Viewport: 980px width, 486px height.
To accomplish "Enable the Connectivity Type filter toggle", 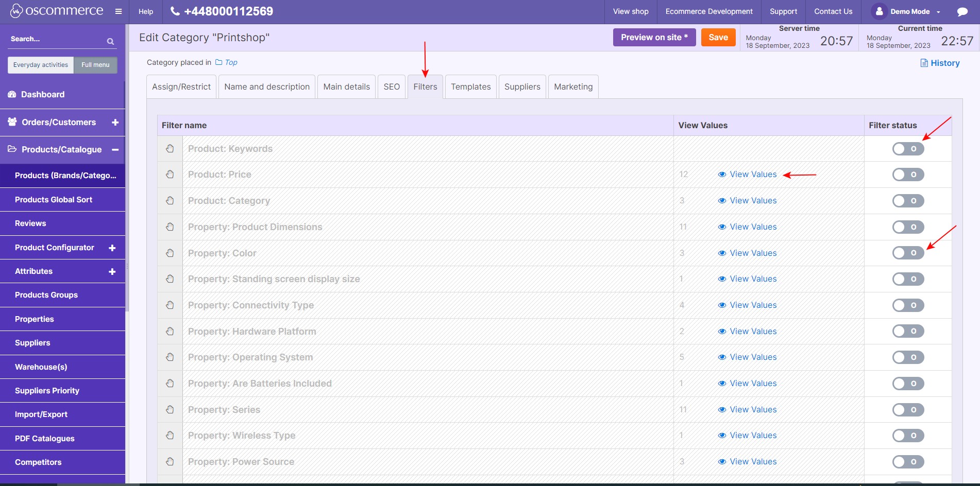I will [x=908, y=305].
